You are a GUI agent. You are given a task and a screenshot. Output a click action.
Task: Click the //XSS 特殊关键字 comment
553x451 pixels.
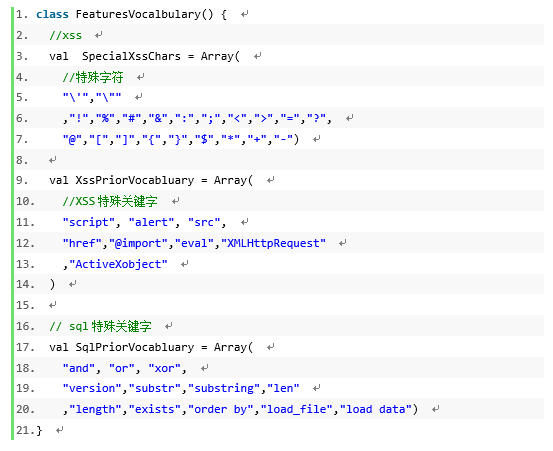(x=110, y=201)
